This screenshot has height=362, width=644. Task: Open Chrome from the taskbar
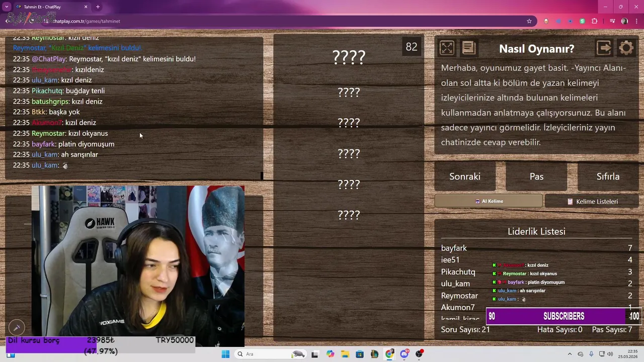point(389,354)
